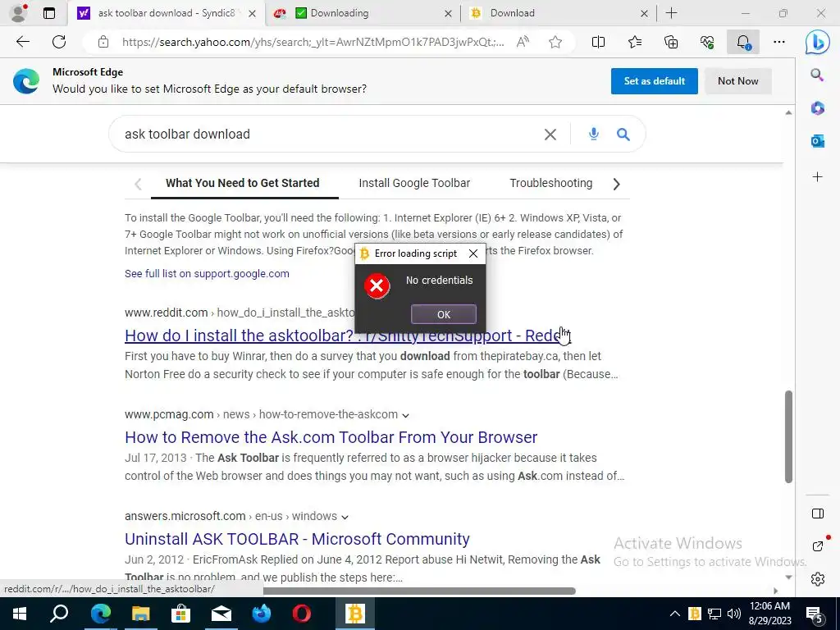This screenshot has width=840, height=630.
Task: Open link in new window sidebar icon
Action: pos(818,546)
